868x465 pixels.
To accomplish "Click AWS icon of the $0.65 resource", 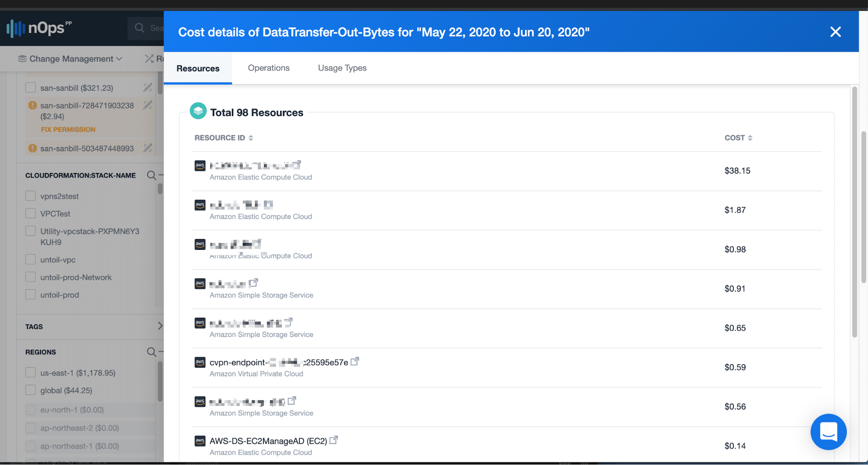I will pos(200,323).
